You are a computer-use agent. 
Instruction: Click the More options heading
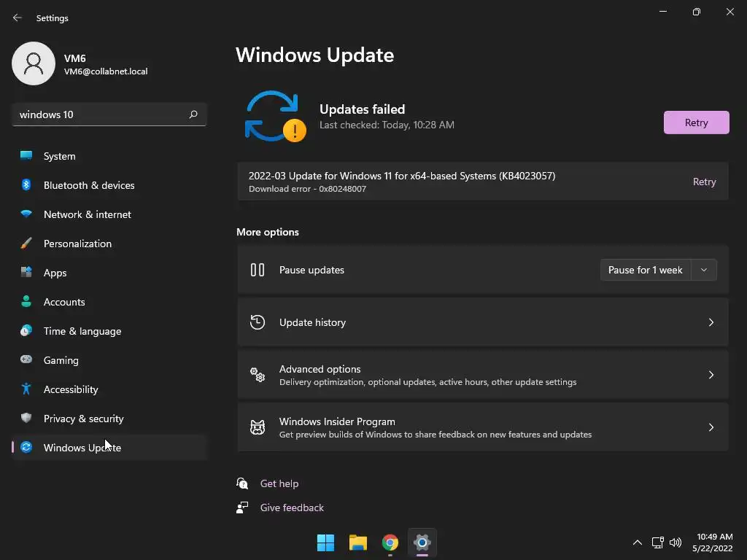268,232
